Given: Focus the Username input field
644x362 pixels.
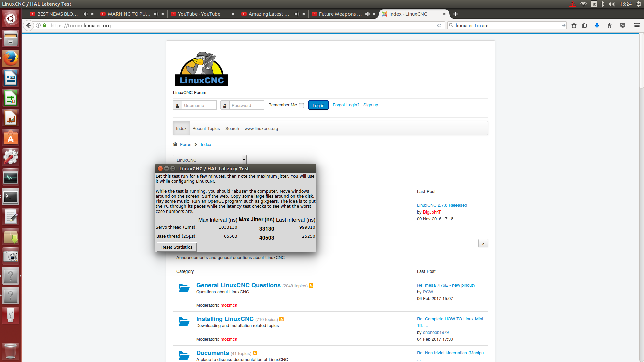Looking at the screenshot, I should (199, 105).
